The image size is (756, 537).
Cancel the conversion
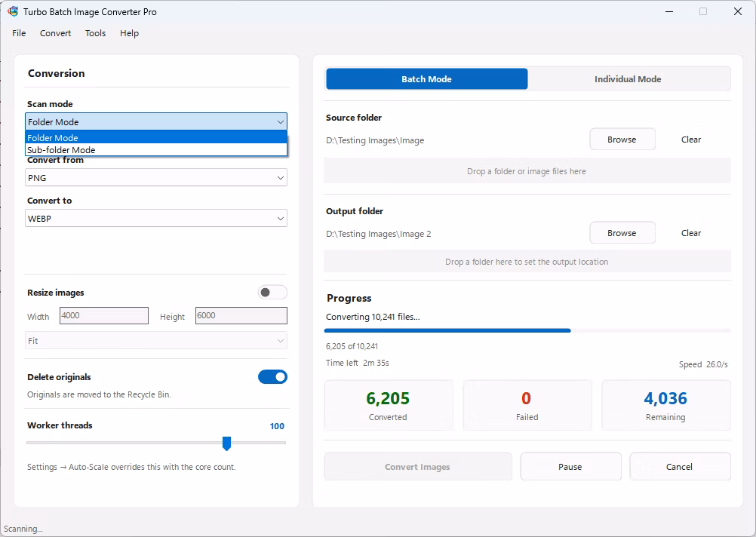680,467
